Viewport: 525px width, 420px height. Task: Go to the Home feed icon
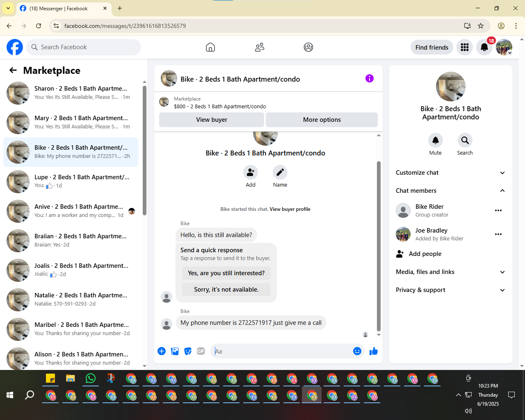coord(210,47)
